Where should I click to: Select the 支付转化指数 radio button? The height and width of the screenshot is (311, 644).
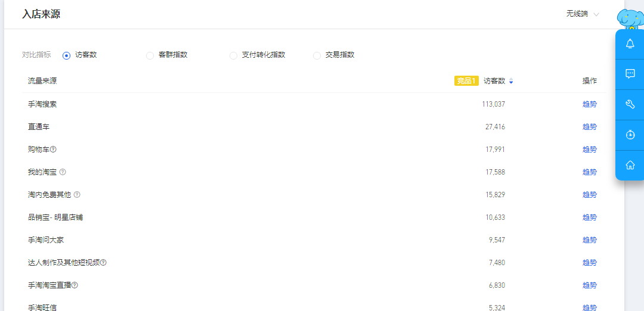tap(233, 55)
